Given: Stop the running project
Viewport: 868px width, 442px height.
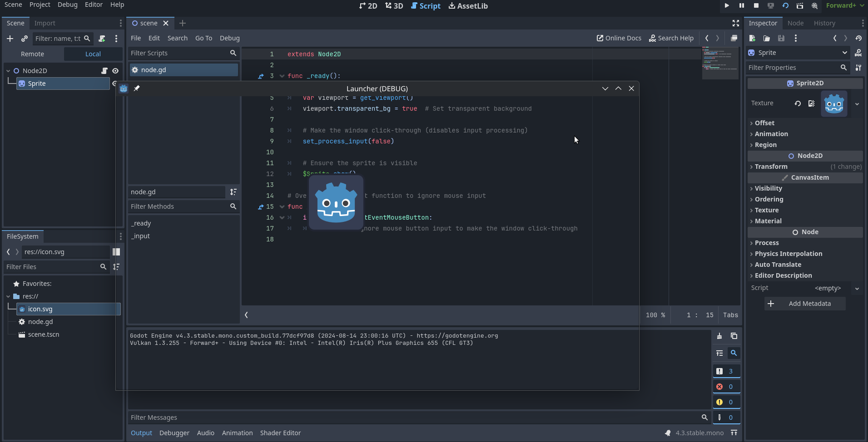Looking at the screenshot, I should coord(756,5).
